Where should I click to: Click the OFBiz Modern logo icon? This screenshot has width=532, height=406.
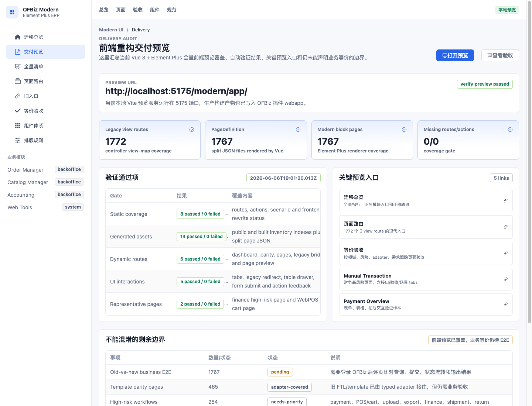12,12
